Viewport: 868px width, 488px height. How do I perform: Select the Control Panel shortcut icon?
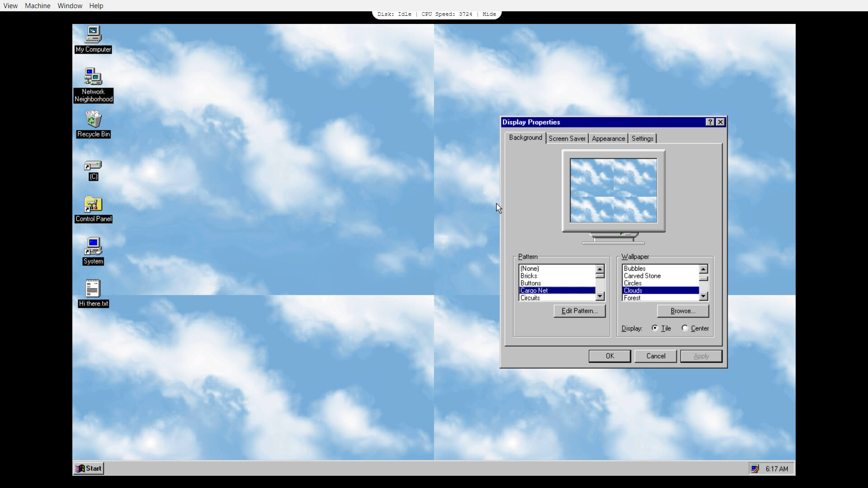tap(93, 210)
